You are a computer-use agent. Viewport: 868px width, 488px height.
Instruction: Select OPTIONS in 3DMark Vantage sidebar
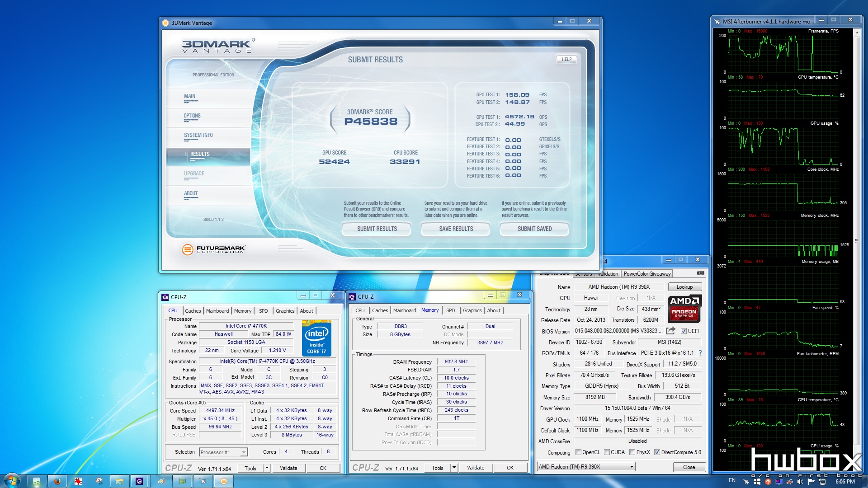coord(192,116)
